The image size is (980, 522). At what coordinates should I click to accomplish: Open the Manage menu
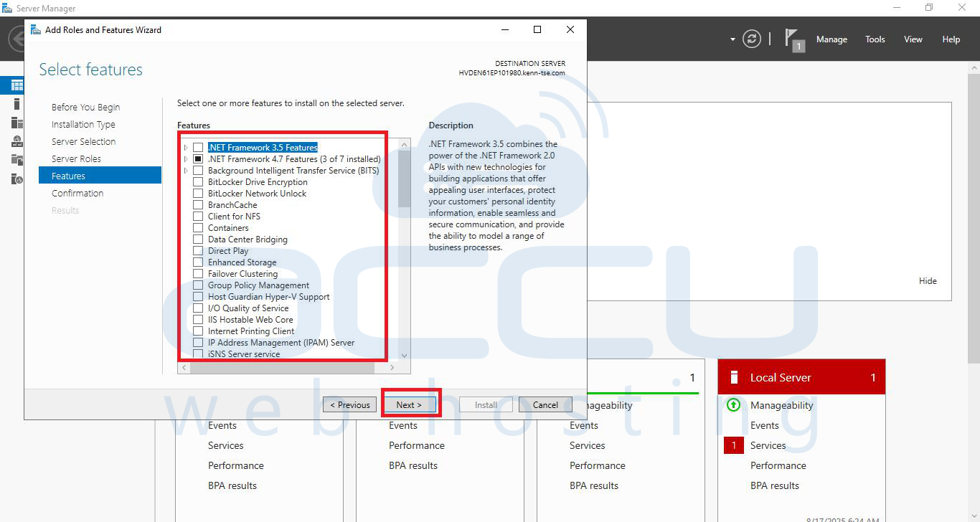pos(831,39)
